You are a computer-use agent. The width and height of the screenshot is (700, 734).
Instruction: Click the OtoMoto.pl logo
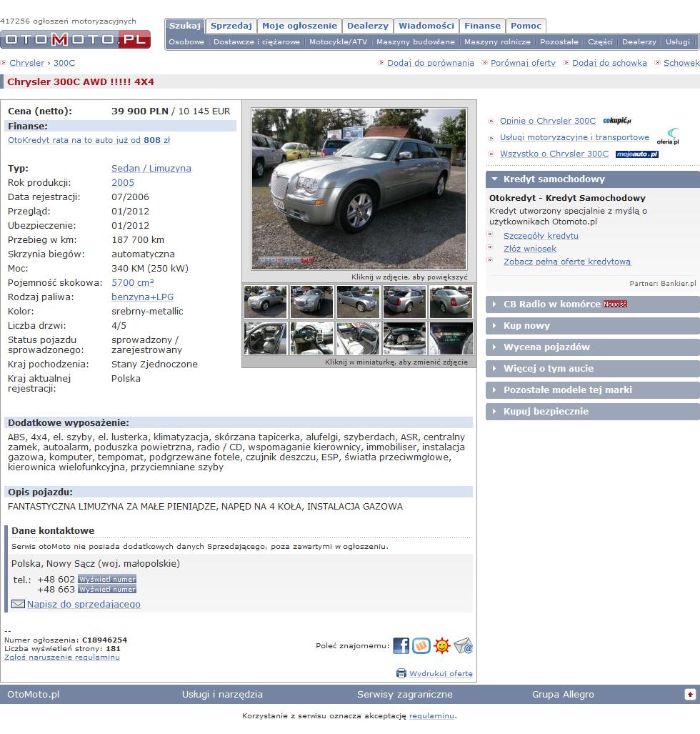[75, 39]
